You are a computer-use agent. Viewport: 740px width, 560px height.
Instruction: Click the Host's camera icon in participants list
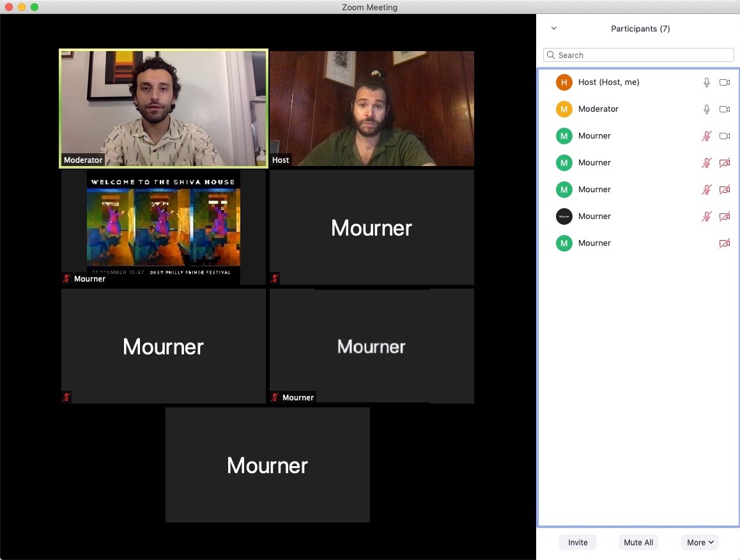click(x=725, y=82)
